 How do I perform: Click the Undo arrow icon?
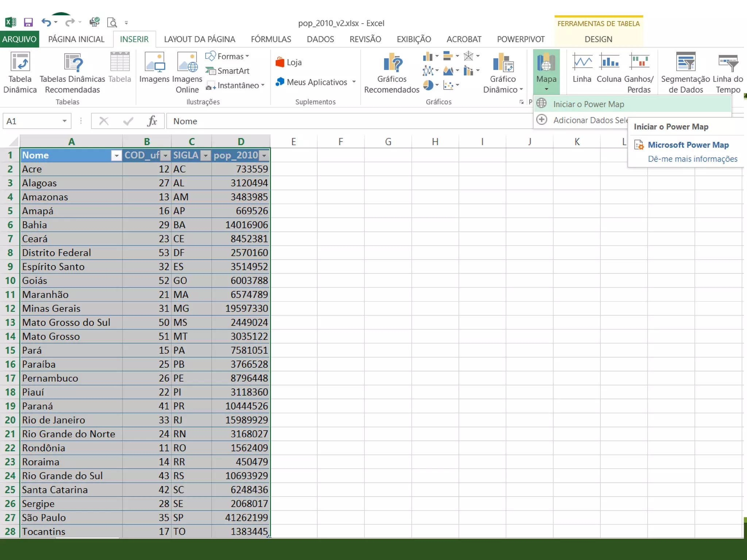(x=46, y=23)
